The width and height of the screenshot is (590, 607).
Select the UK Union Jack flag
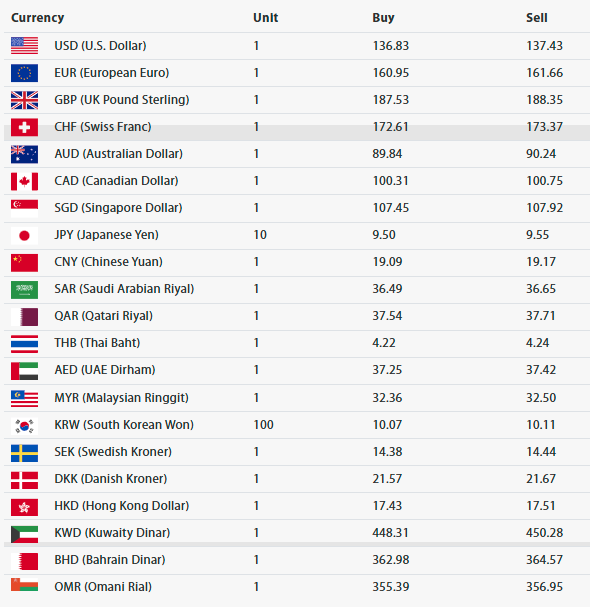point(24,100)
